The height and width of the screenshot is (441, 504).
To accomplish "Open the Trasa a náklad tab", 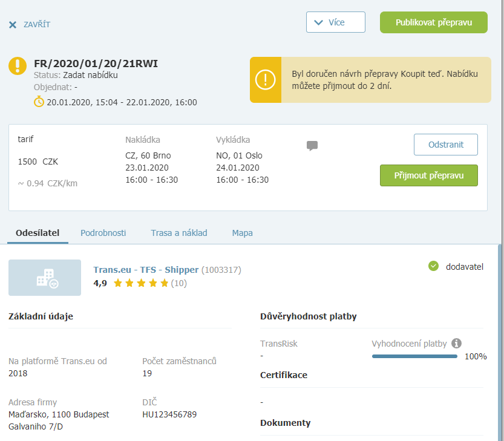I will 179,233.
